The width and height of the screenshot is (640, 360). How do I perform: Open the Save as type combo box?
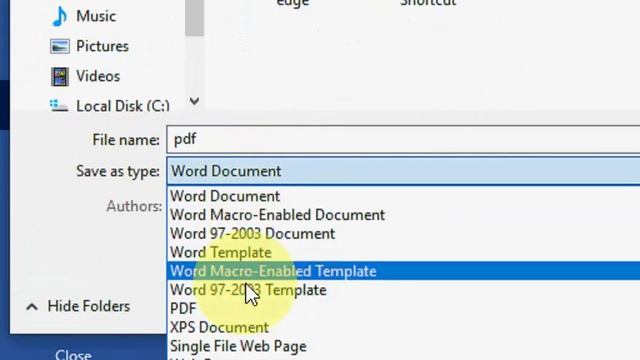click(x=403, y=171)
